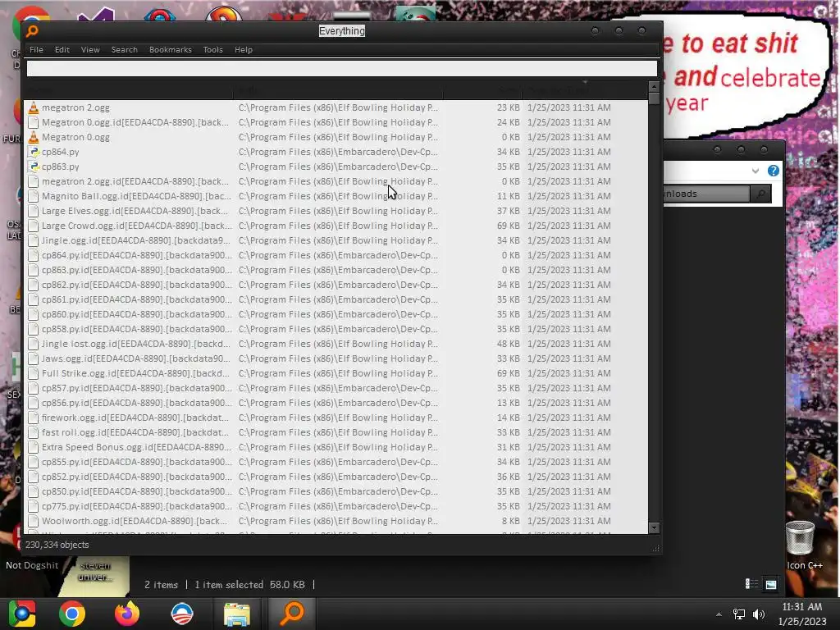
Task: Click Explorer search box showing 'nloads'
Action: pos(706,194)
